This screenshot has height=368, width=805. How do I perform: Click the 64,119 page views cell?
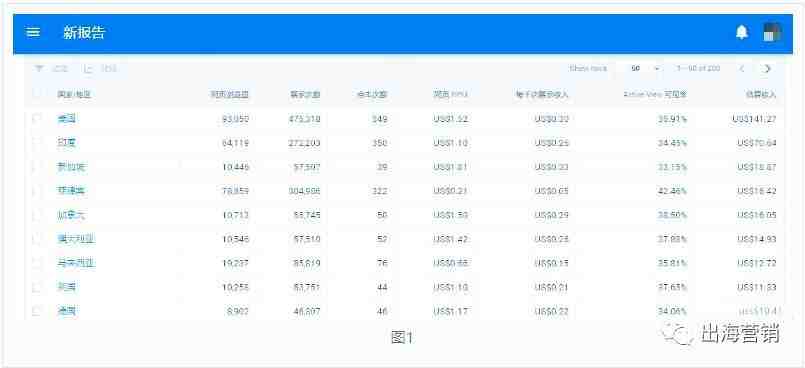coord(236,143)
